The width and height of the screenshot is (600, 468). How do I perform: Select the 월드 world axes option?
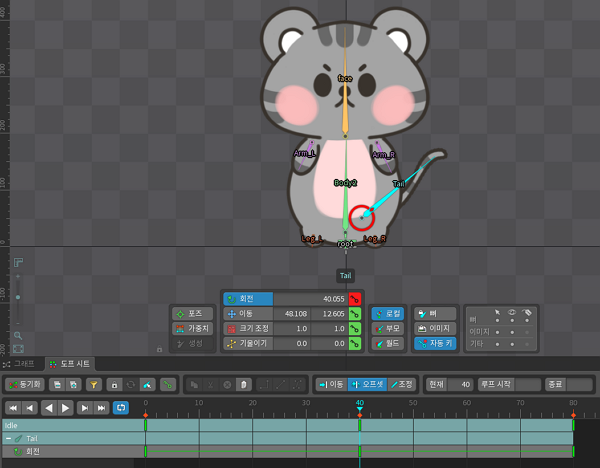(x=388, y=344)
